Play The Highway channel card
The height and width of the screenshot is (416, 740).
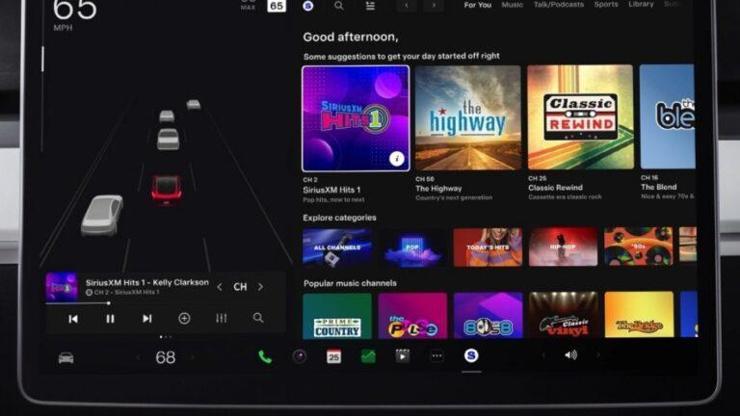click(468, 118)
